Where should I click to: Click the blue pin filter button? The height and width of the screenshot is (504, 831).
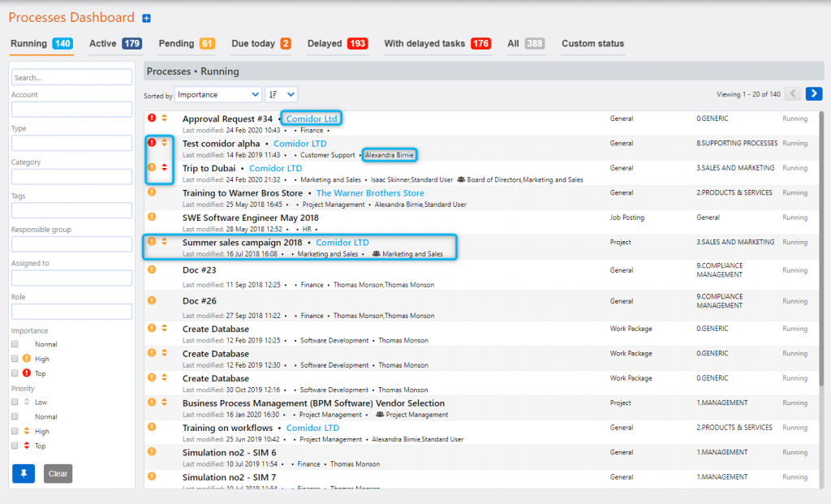(24, 473)
